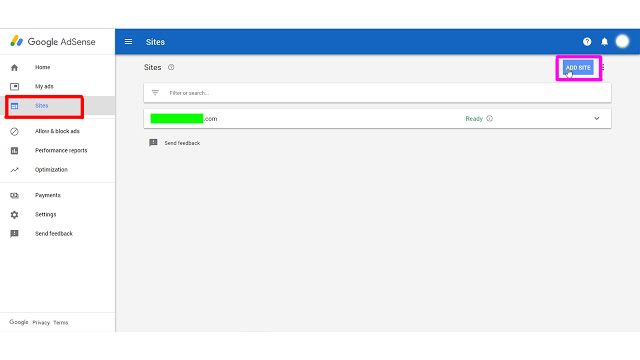Click the Home icon in sidebar
Screen dimensions: 640x360
point(14,67)
